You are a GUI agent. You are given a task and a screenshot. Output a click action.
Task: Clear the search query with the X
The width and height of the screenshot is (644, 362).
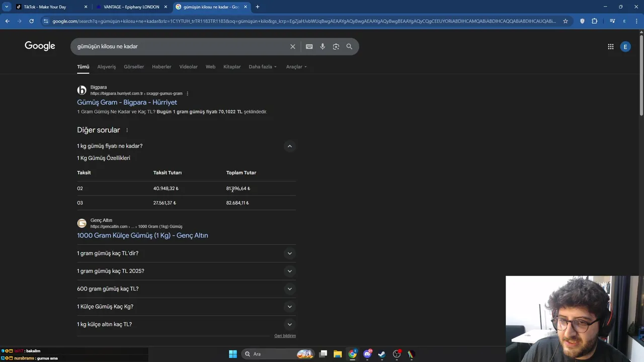pos(293,46)
